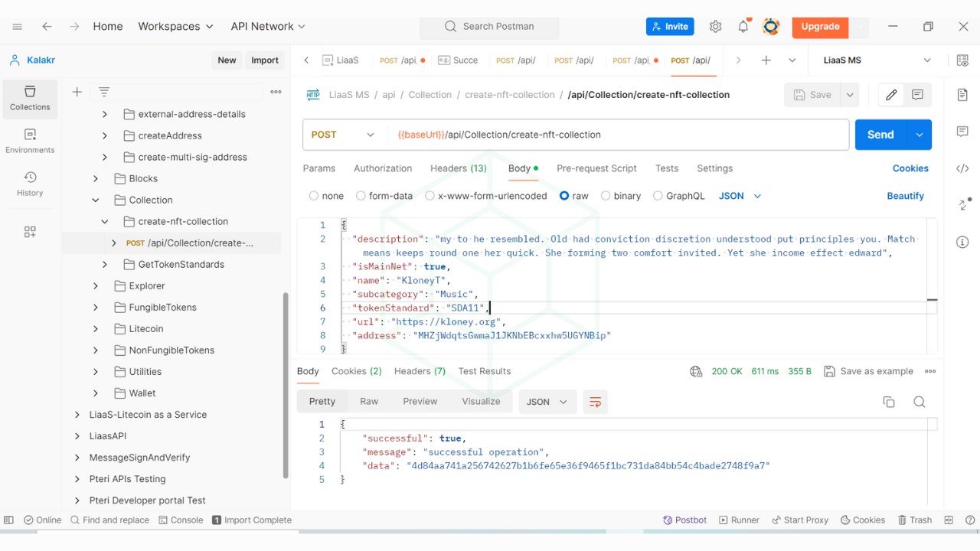The height and width of the screenshot is (551, 980).
Task: Open a new request tab
Action: coord(766,60)
